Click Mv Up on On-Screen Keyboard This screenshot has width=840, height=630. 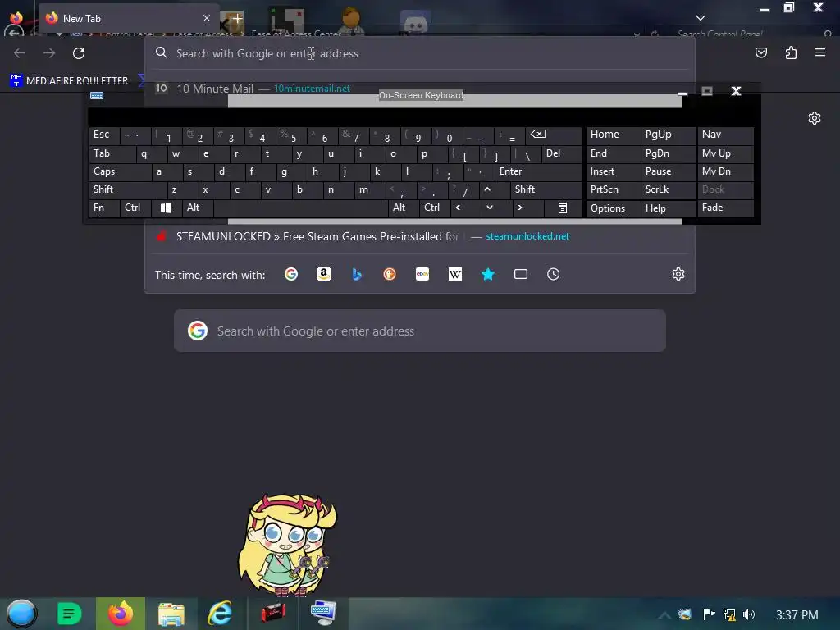(725, 153)
